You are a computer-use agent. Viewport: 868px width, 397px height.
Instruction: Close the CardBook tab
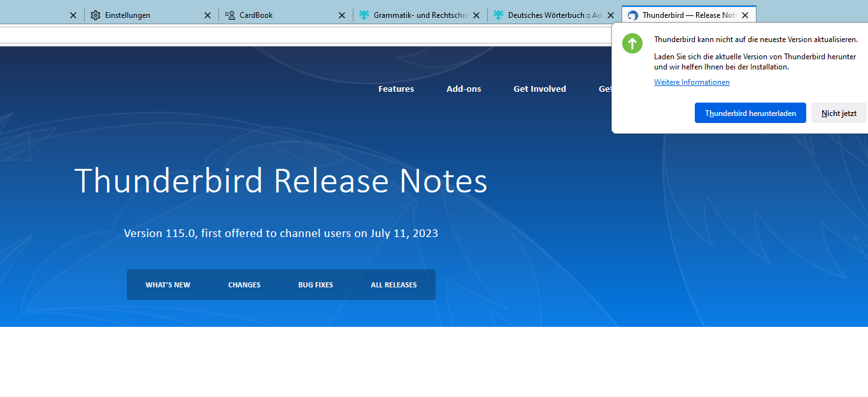point(342,15)
